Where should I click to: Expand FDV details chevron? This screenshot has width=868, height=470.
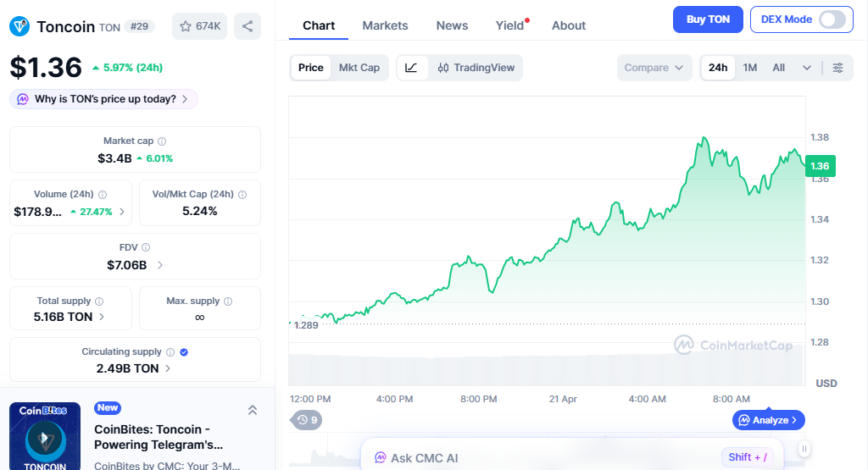pos(160,265)
